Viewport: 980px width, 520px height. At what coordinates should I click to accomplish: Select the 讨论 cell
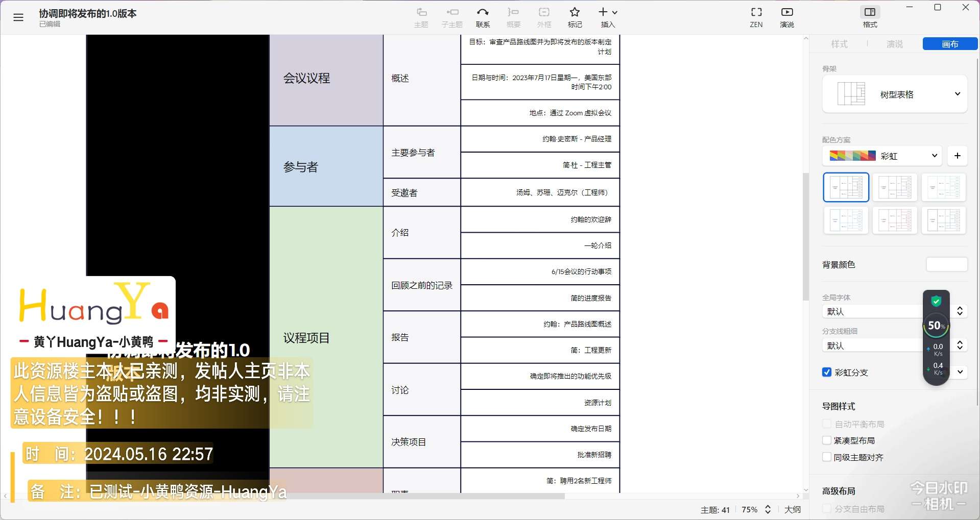tap(422, 390)
